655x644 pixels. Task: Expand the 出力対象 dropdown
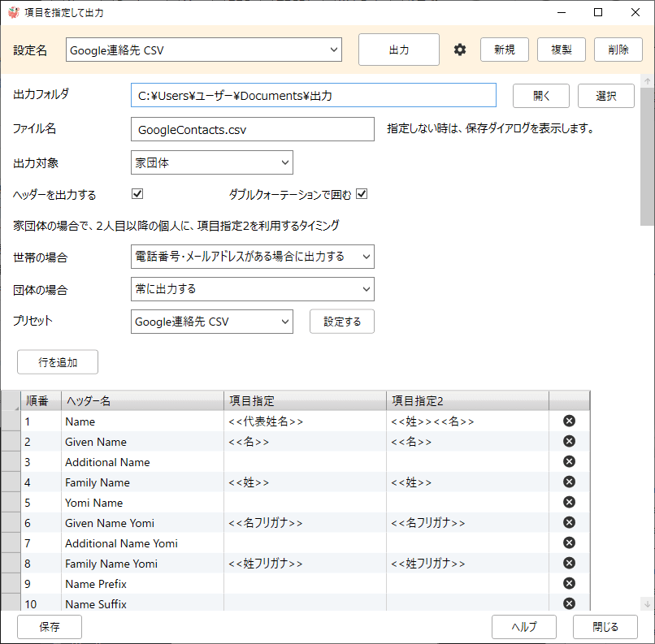coord(211,162)
